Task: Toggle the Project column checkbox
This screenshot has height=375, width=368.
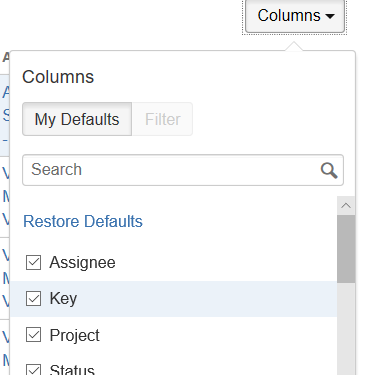Action: (x=33, y=335)
